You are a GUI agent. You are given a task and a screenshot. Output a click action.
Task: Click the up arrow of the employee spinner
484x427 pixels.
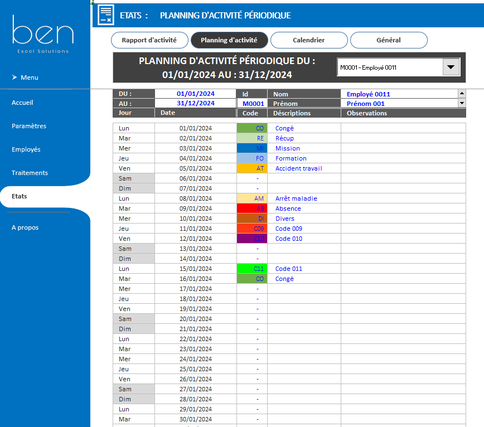click(x=462, y=93)
